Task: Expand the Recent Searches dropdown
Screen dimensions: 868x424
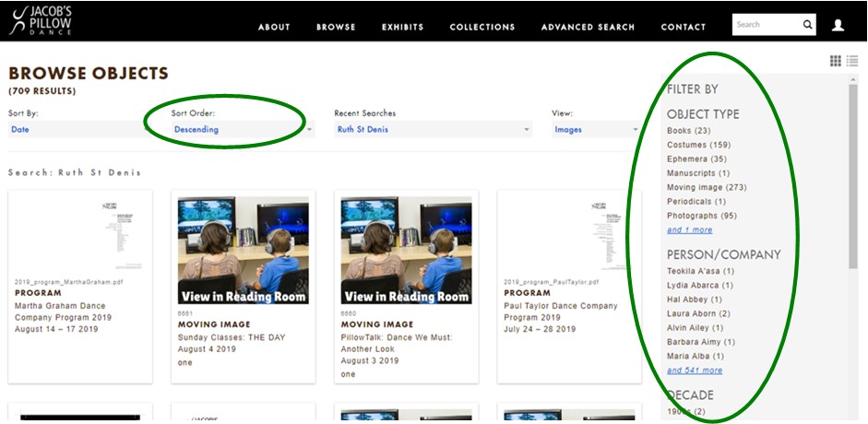Action: 433,130
